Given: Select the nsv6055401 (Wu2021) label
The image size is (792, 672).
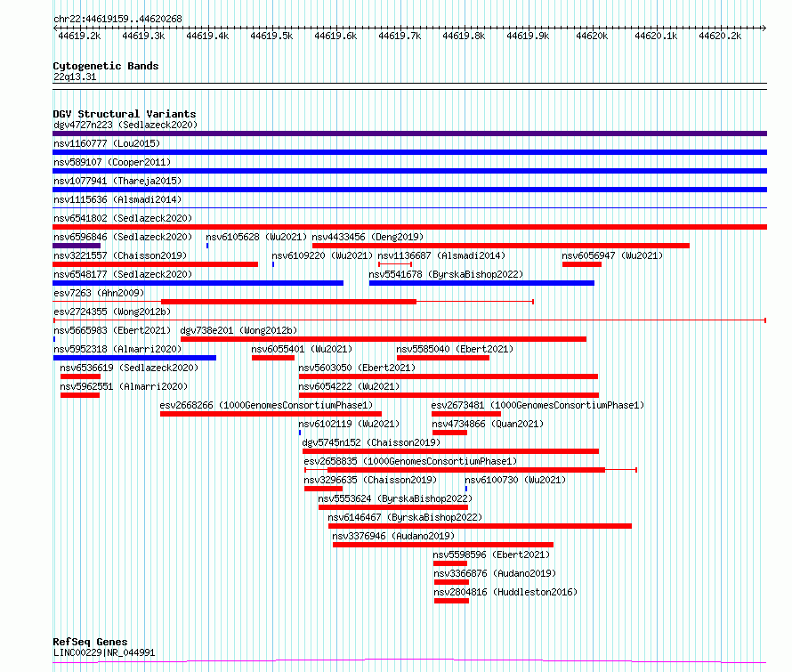Looking at the screenshot, I should pyautogui.click(x=302, y=349).
